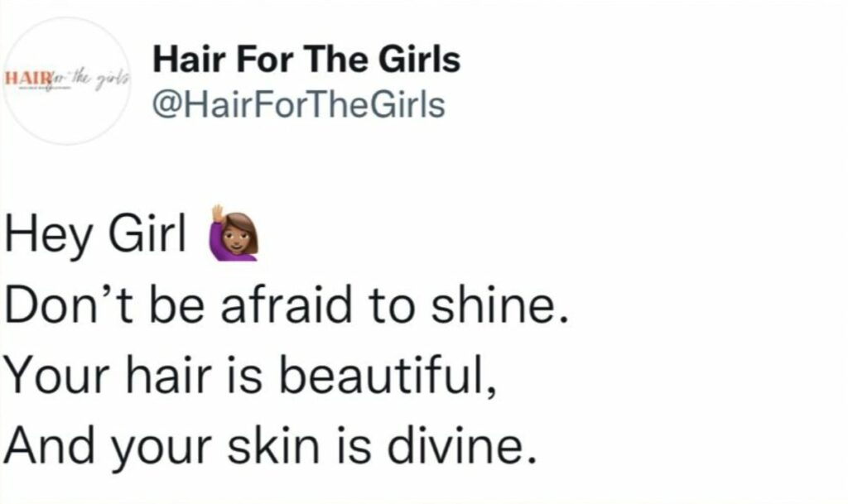
Task: Open the Hair For The Girls display name
Action: [x=306, y=60]
